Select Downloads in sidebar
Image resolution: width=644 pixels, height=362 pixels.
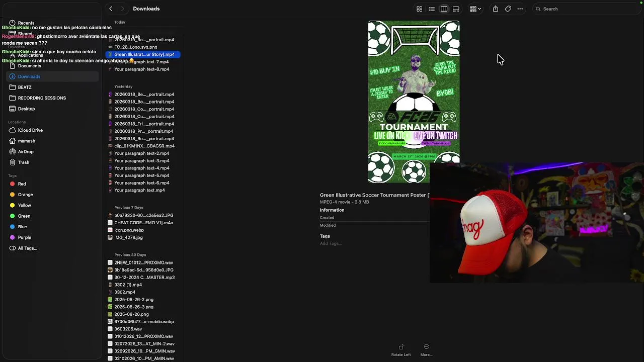pos(53,76)
